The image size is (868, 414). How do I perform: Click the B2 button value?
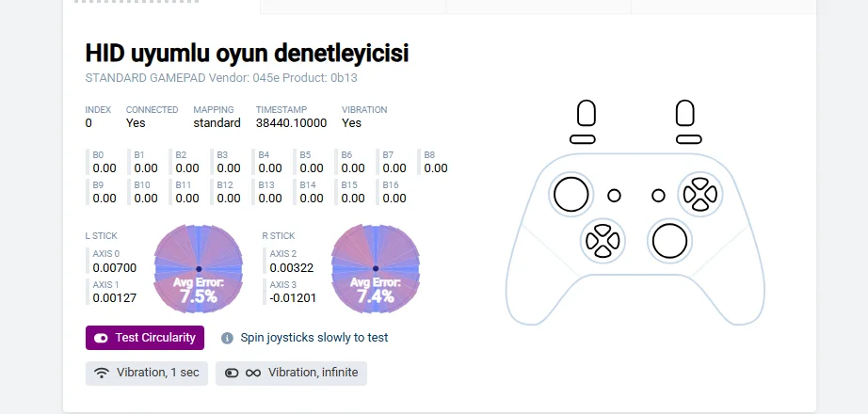(x=187, y=168)
